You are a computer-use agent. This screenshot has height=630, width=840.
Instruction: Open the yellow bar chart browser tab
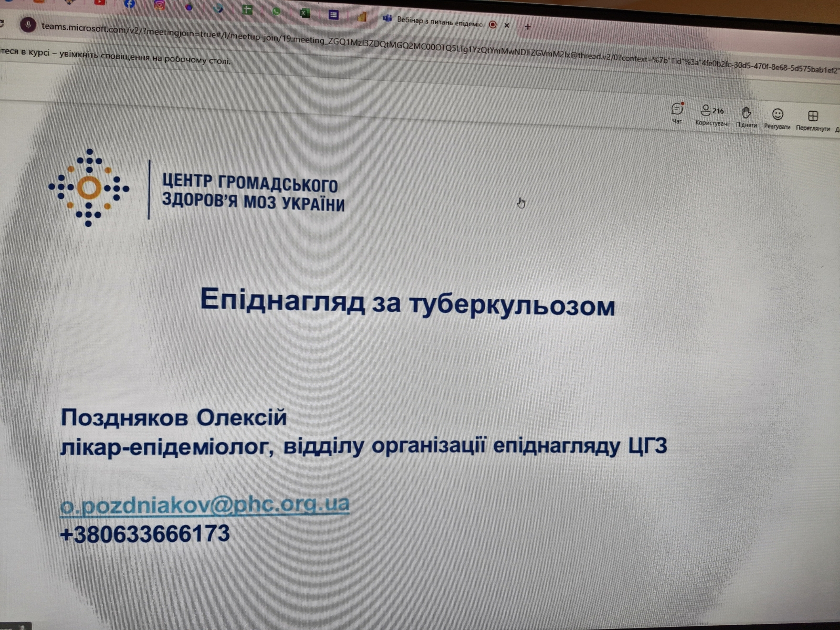(x=361, y=17)
